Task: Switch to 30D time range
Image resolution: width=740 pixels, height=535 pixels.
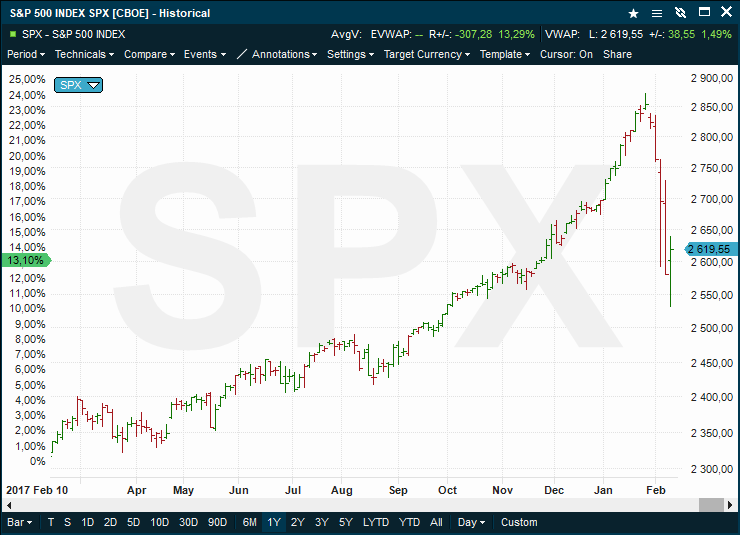Action: 188,522
